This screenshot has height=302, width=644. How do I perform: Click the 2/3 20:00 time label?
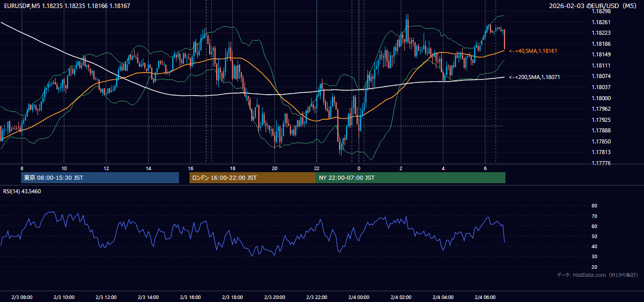(x=275, y=297)
